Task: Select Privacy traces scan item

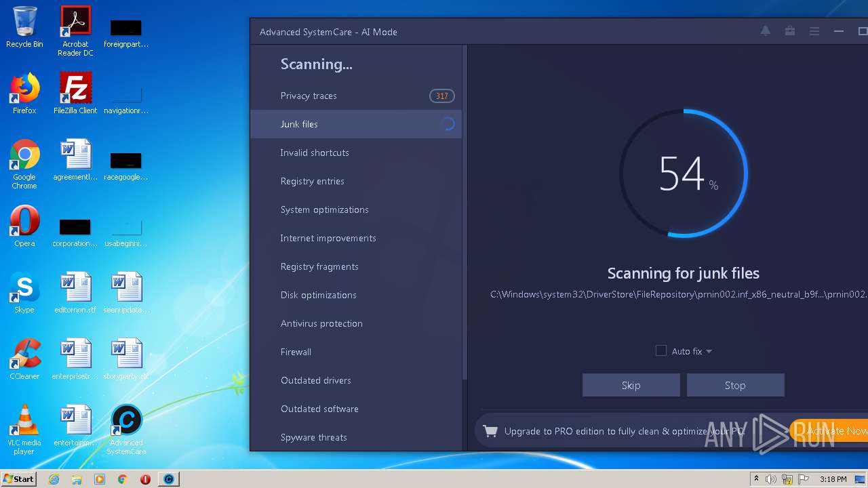Action: pos(356,96)
